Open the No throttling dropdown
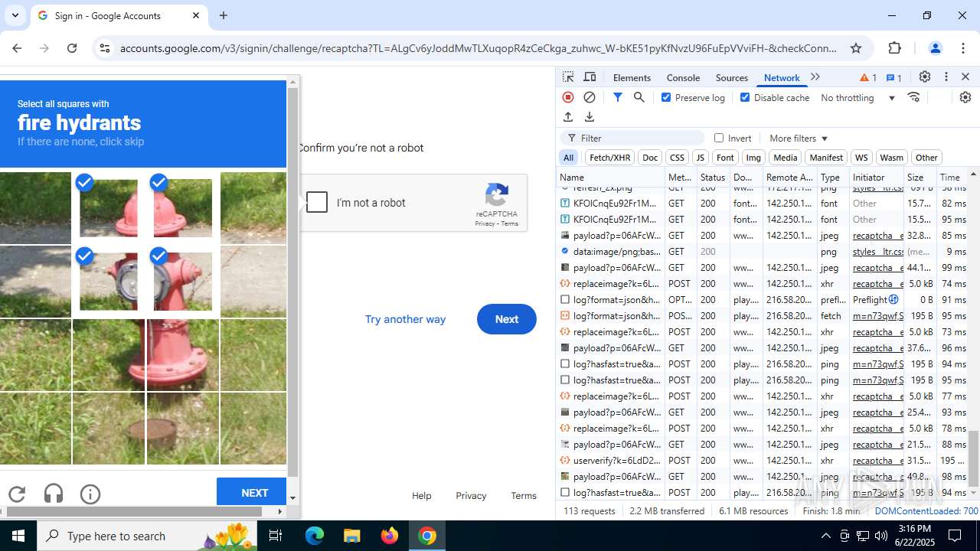 click(858, 97)
